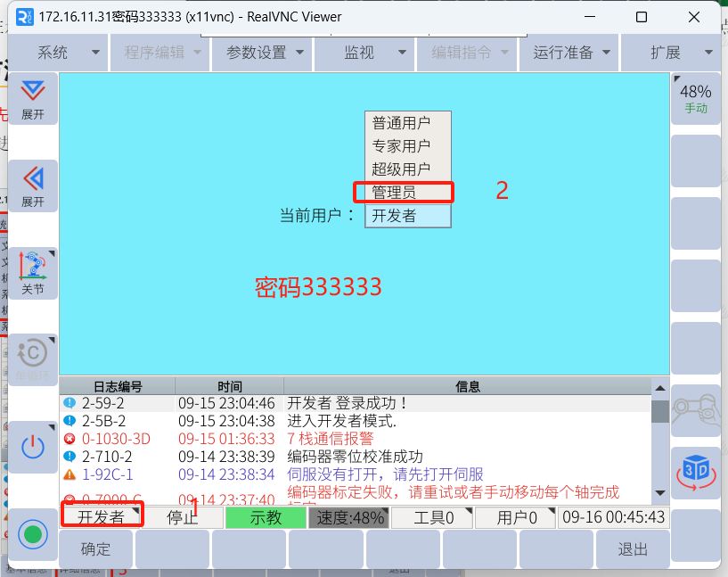Toggle the 停止 status button
The width and height of the screenshot is (728, 577).
pos(183,518)
